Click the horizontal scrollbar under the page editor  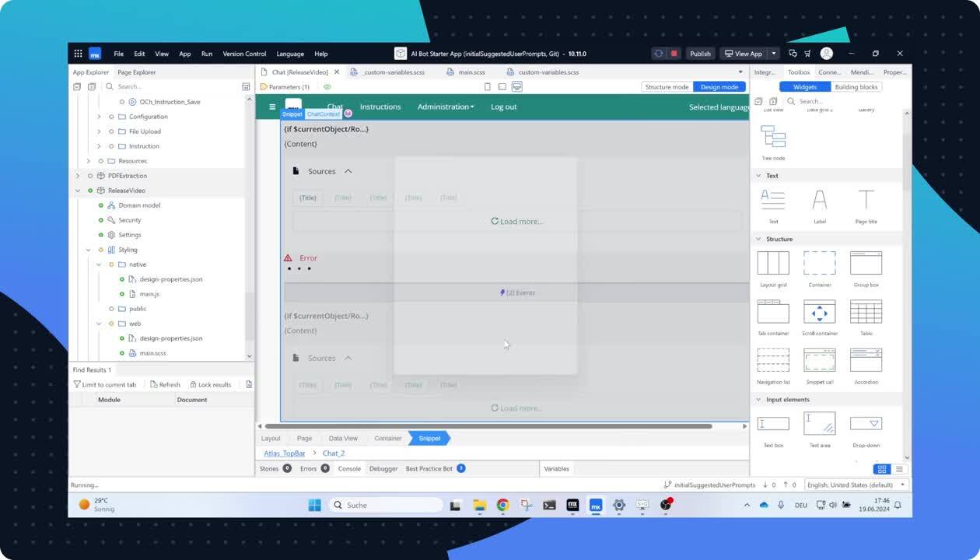coord(488,426)
